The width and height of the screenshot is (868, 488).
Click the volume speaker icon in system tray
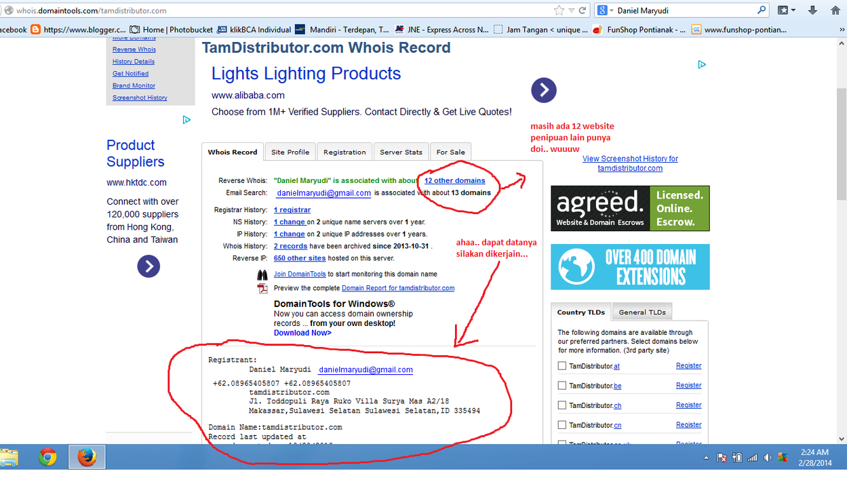pyautogui.click(x=768, y=458)
